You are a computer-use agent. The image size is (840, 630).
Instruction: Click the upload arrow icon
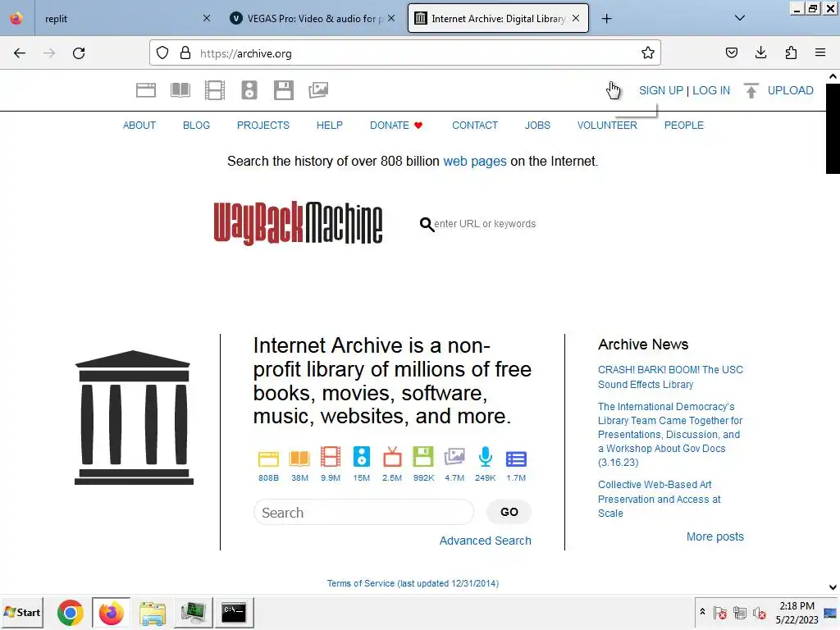[x=751, y=90]
